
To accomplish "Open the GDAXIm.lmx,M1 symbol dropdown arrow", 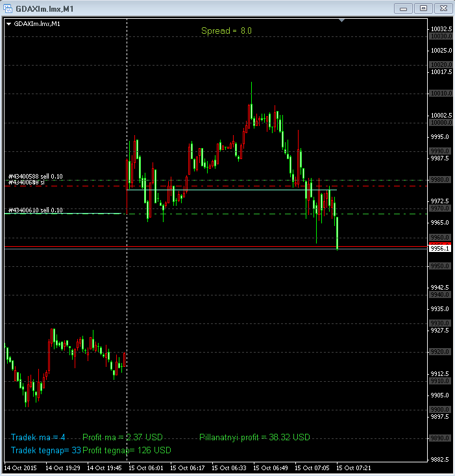I will pyautogui.click(x=8, y=24).
